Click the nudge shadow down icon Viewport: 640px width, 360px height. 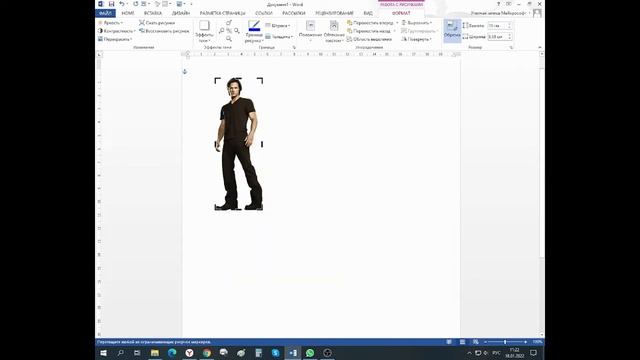(229, 39)
